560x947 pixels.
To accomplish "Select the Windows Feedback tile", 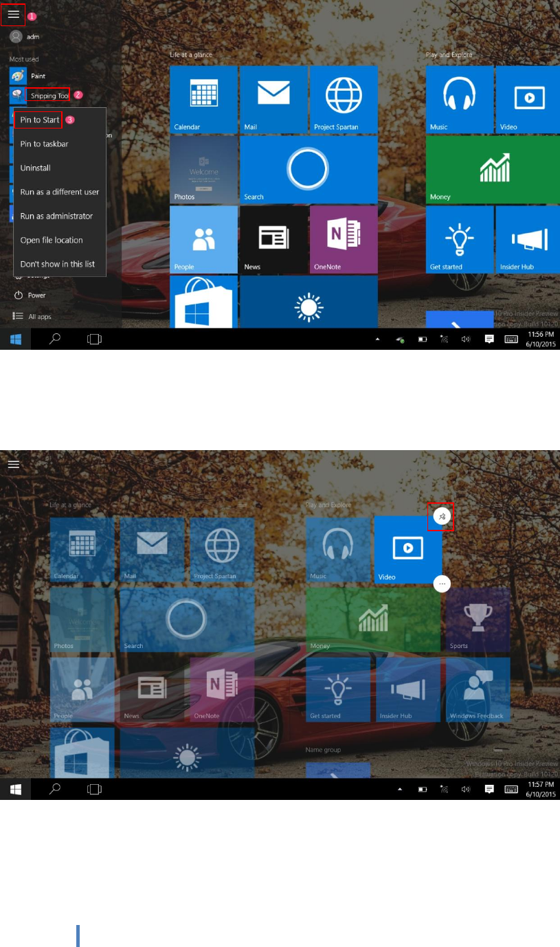I will [x=478, y=689].
